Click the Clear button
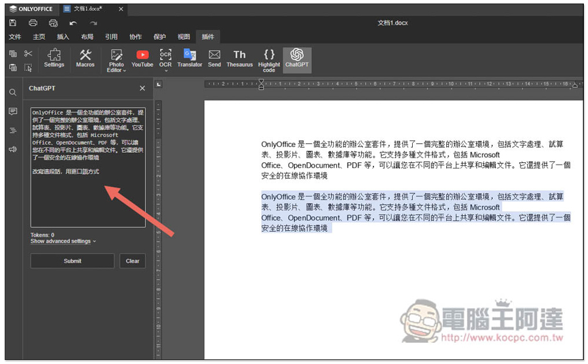 pyautogui.click(x=132, y=261)
